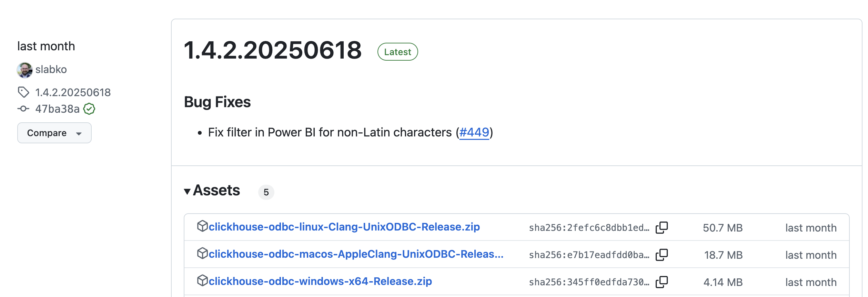
Task: Click the 1.4.2.20250618 release title
Action: click(273, 50)
